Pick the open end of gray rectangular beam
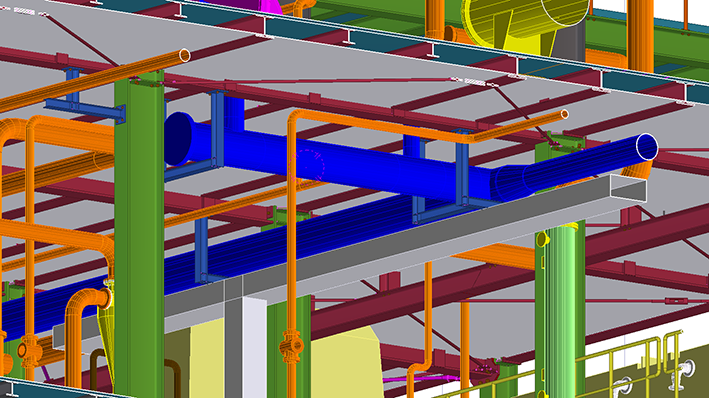This screenshot has height=398, width=709. (628, 188)
